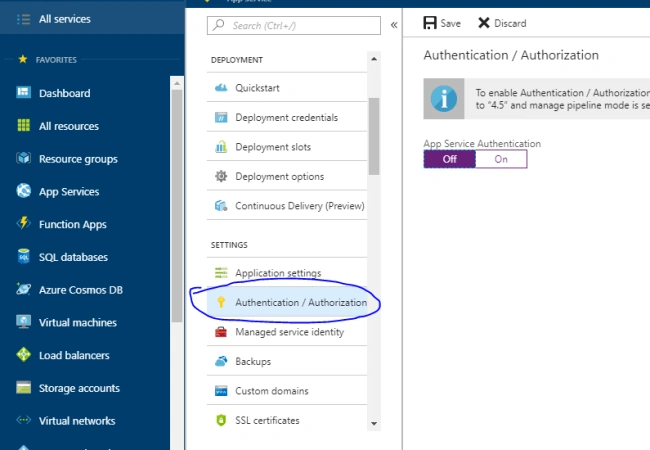The image size is (650, 450).
Task: Select Authentication / Authorization menu item
Action: tap(287, 302)
